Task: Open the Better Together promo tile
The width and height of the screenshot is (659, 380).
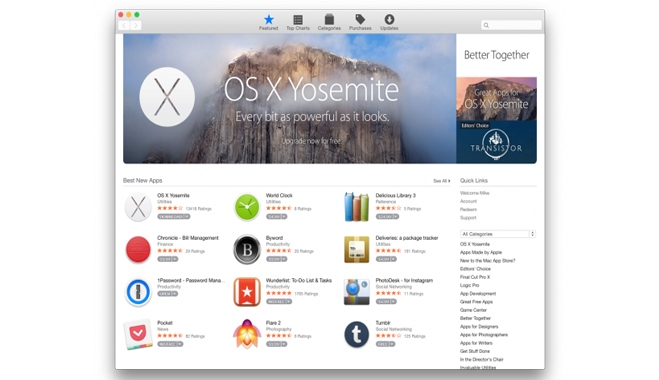Action: [x=496, y=55]
